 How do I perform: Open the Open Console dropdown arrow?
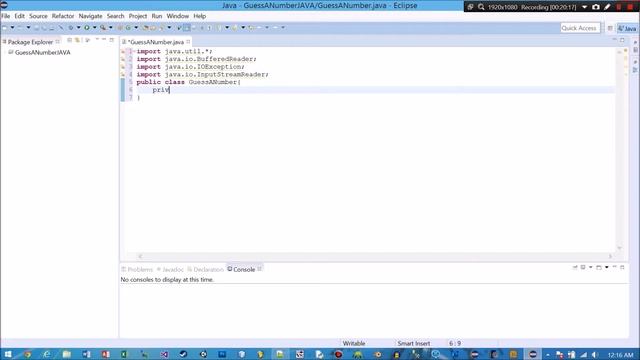[x=607, y=267]
